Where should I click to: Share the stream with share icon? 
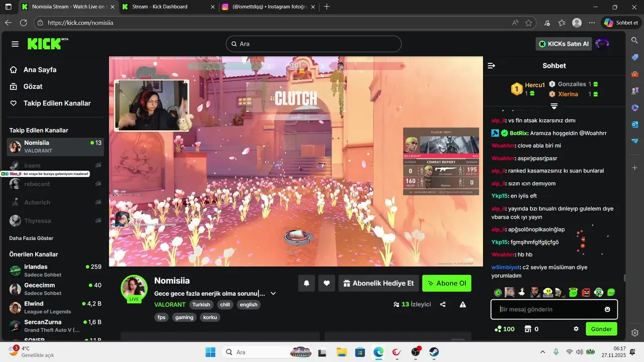tap(443, 304)
